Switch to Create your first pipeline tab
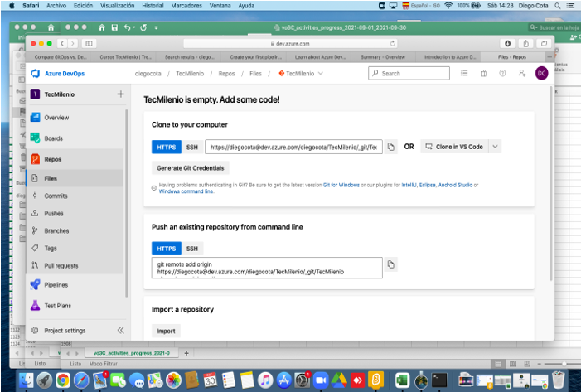581x392 pixels. coord(255,57)
